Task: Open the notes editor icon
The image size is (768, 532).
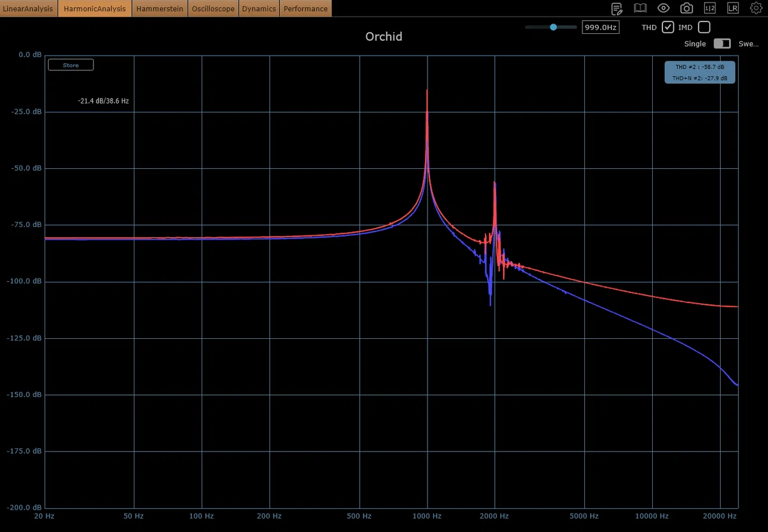Action: (x=617, y=8)
